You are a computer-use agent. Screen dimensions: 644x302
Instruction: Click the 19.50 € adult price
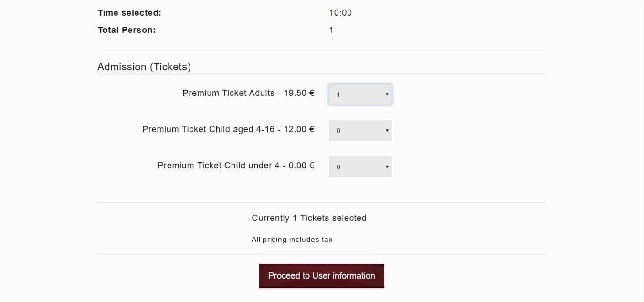(299, 93)
